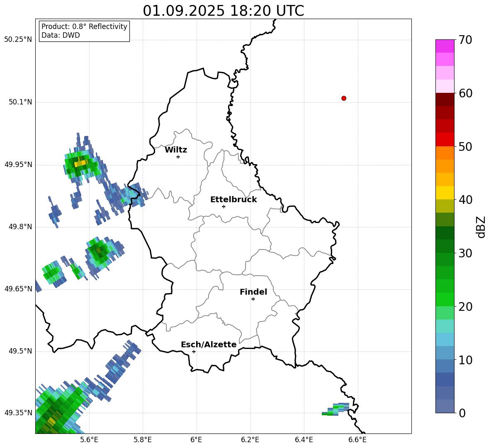Click the yellow colorbar segment at 40
This screenshot has height=448, width=491.
tap(445, 193)
